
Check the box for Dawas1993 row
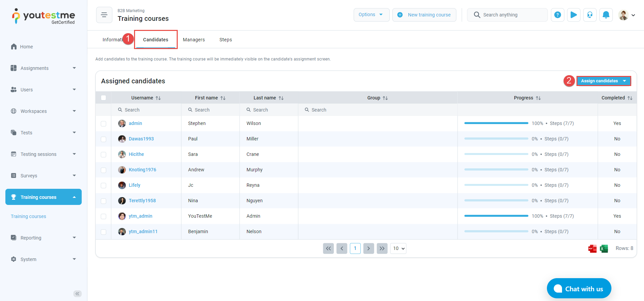click(x=103, y=139)
